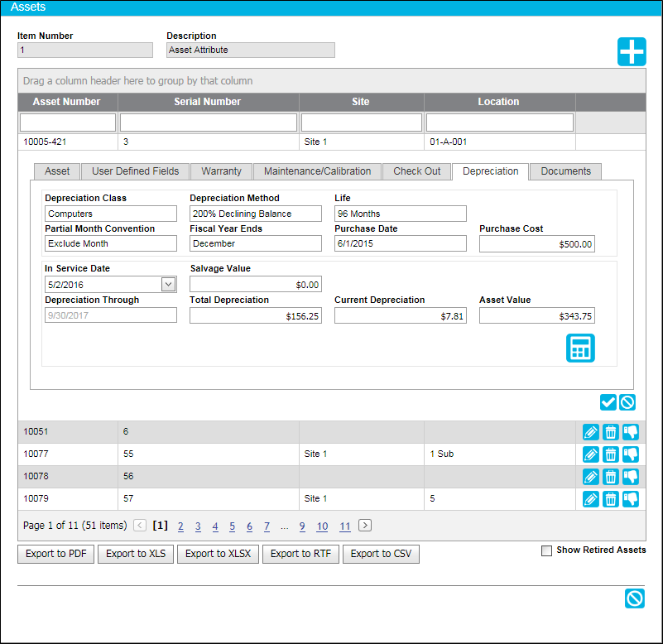Edit asset 10078 with pencil icon
The width and height of the screenshot is (663, 644).
click(591, 477)
